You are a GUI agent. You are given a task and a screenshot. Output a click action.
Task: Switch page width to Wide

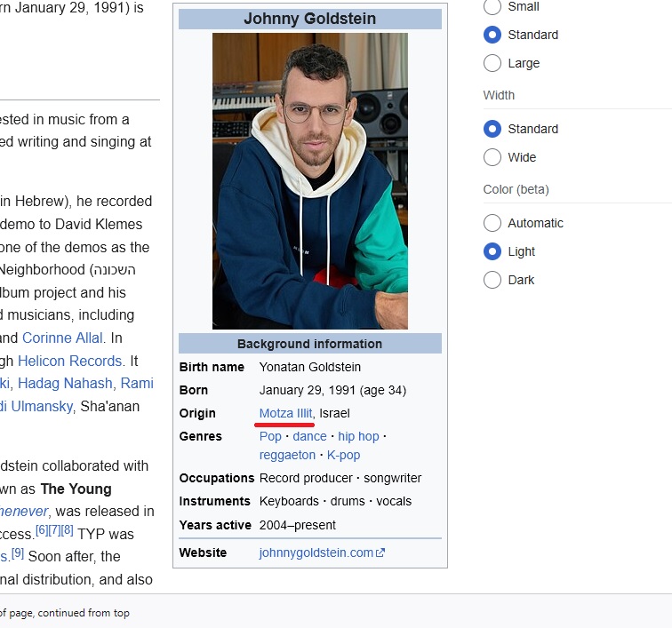(492, 157)
